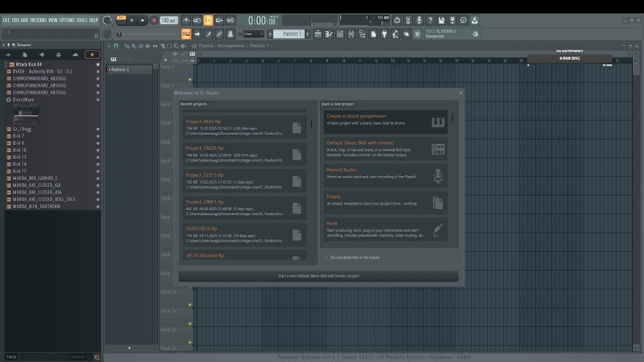644x362 pixels.
Task: Select the playlist delete tool
Action: pyautogui.click(x=141, y=46)
